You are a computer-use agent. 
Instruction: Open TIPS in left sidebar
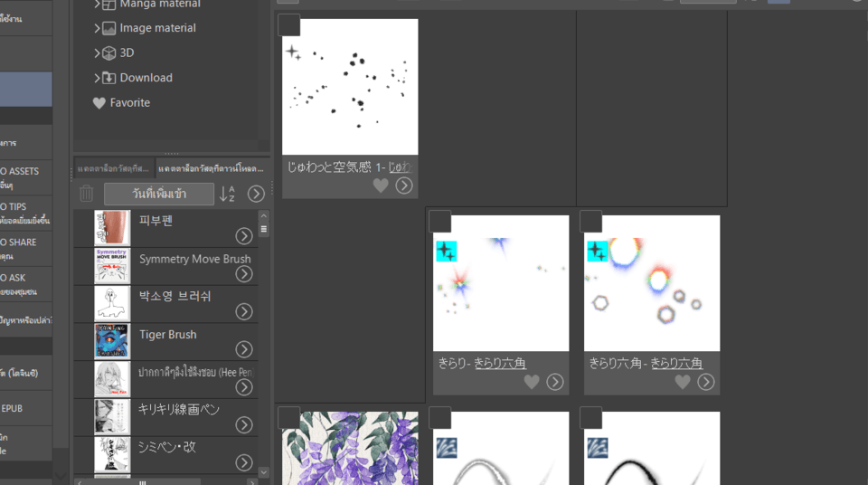[26, 213]
